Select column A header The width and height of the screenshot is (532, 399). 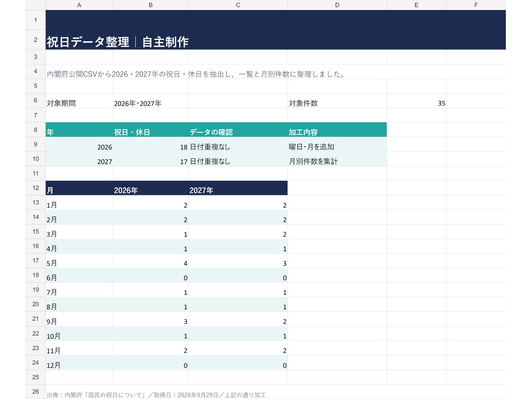point(79,5)
